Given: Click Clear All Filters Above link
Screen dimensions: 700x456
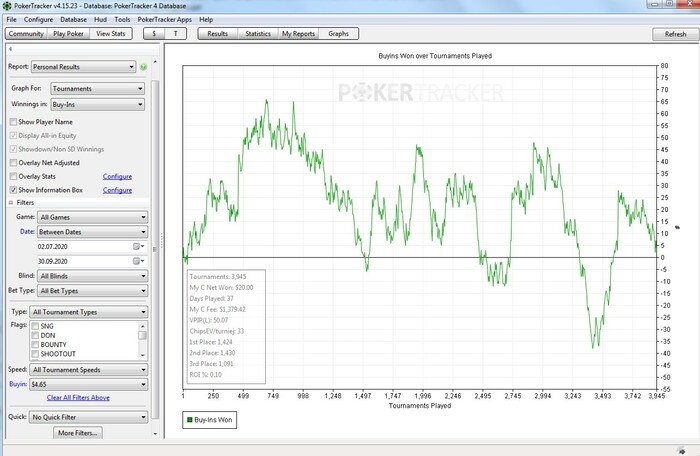Looking at the screenshot, I should [x=78, y=398].
